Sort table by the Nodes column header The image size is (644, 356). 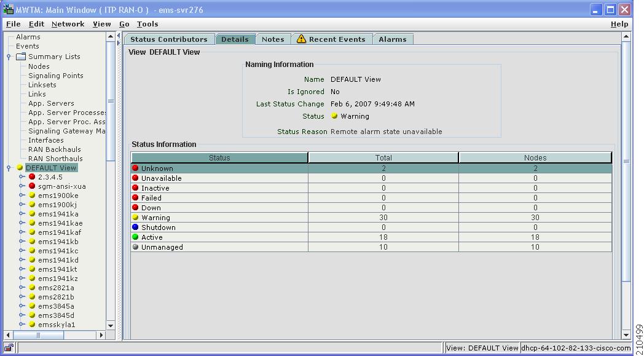pyautogui.click(x=535, y=158)
